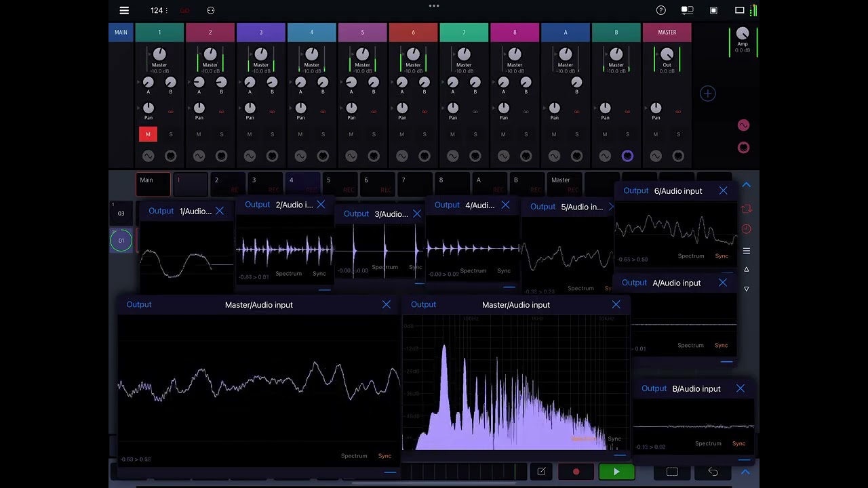Solo track 1 with its S button
The image size is (868, 488).
point(171,134)
